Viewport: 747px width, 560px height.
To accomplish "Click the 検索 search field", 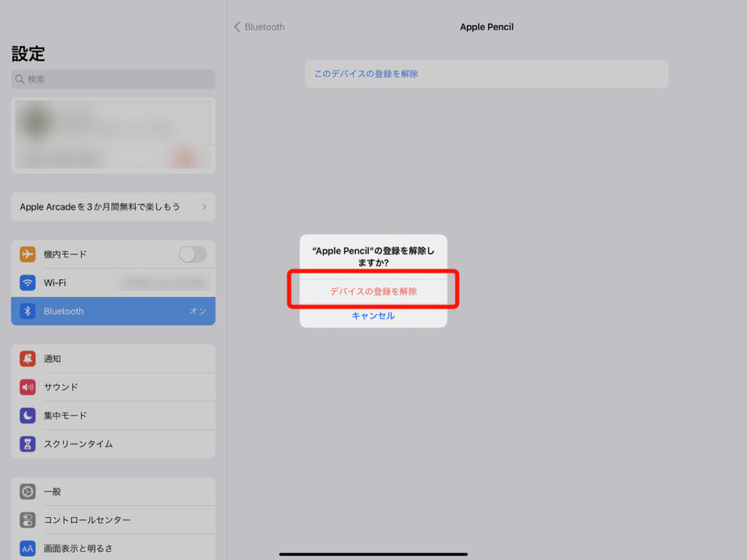I will 113,79.
